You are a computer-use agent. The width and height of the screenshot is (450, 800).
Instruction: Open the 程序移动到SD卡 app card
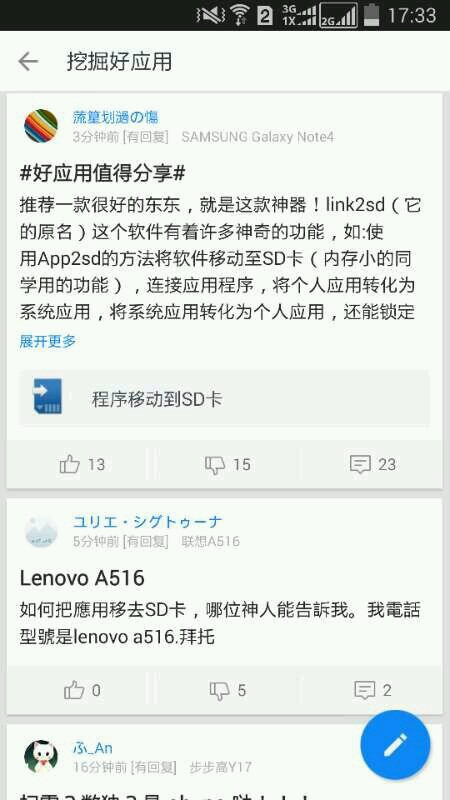pyautogui.click(x=224, y=398)
